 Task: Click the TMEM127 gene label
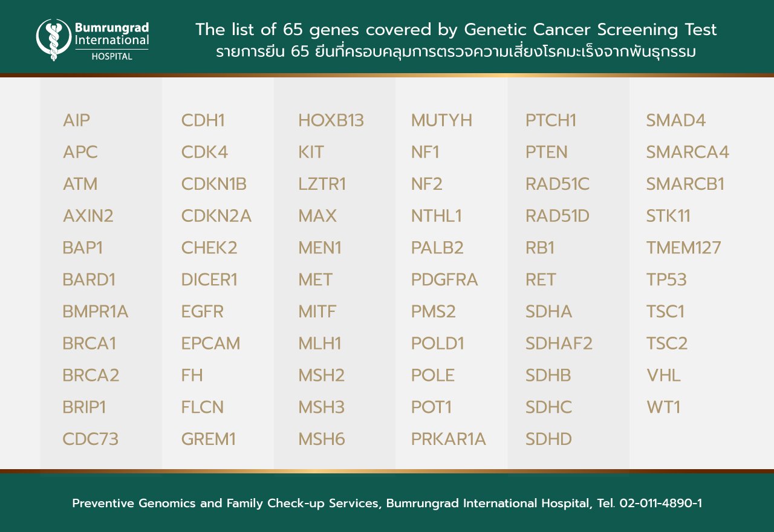(x=683, y=248)
